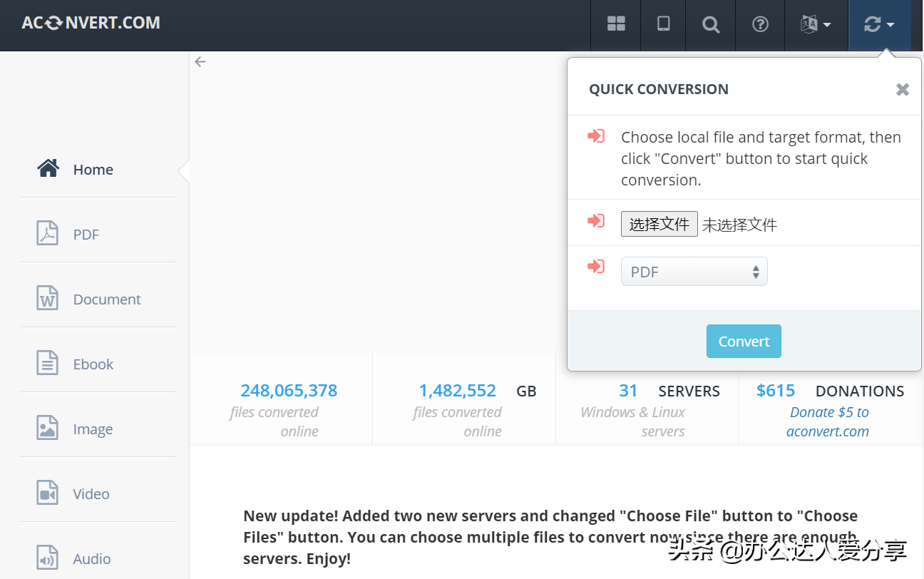Click the 选择文件 choose file button

click(659, 224)
